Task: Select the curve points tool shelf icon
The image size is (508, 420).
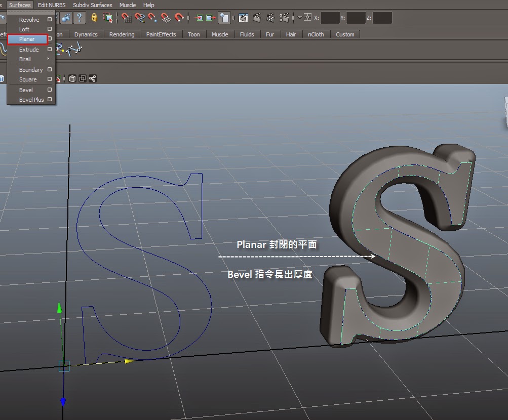Action: (x=74, y=49)
